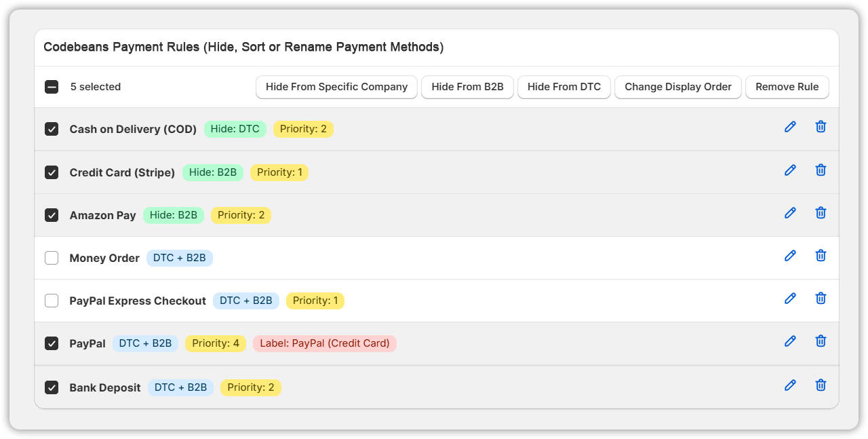Screen dimensions: 868x439
Task: Select the PayPal Express Checkout checkbox
Action: click(52, 301)
